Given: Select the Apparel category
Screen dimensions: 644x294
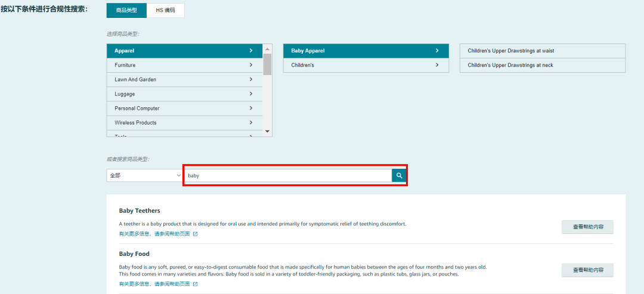Looking at the screenshot, I should pos(184,51).
